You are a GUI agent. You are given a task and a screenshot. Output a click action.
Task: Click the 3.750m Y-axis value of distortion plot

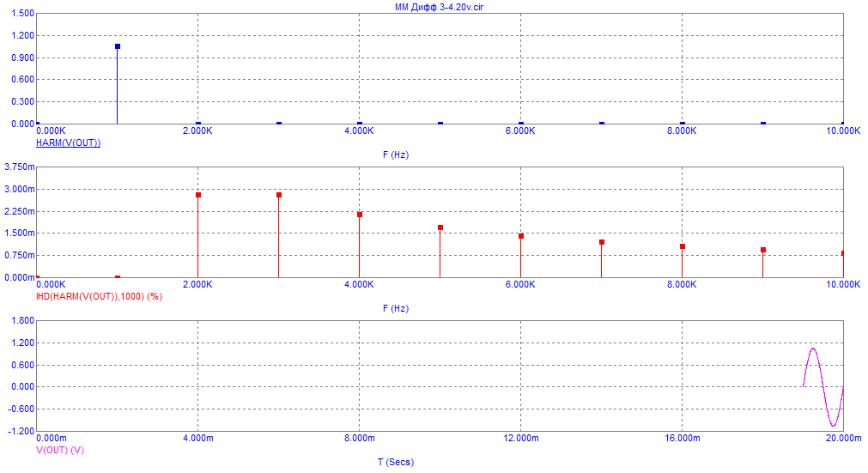20,167
